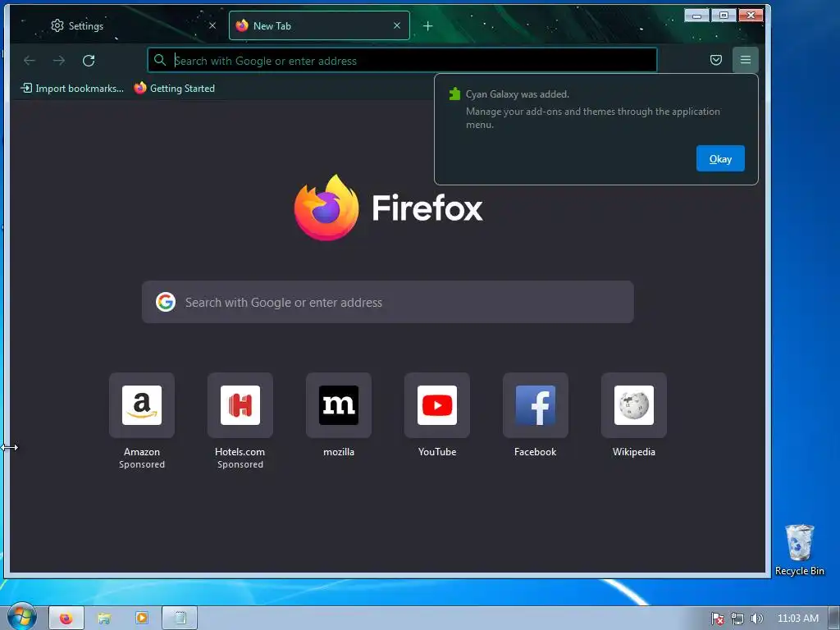Open Getting Started bookmark
This screenshot has height=630, width=840.
[175, 89]
